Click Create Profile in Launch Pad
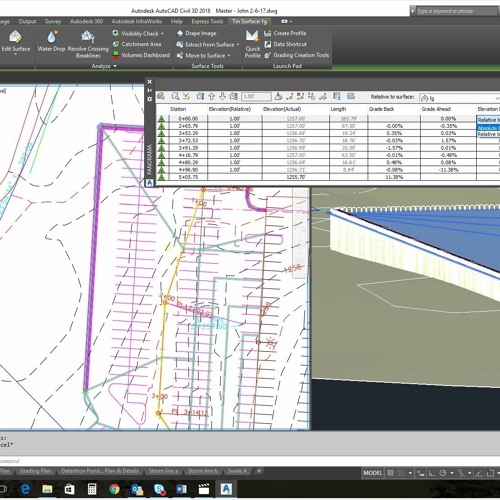Viewport: 500px width, 500px height. coord(285,33)
